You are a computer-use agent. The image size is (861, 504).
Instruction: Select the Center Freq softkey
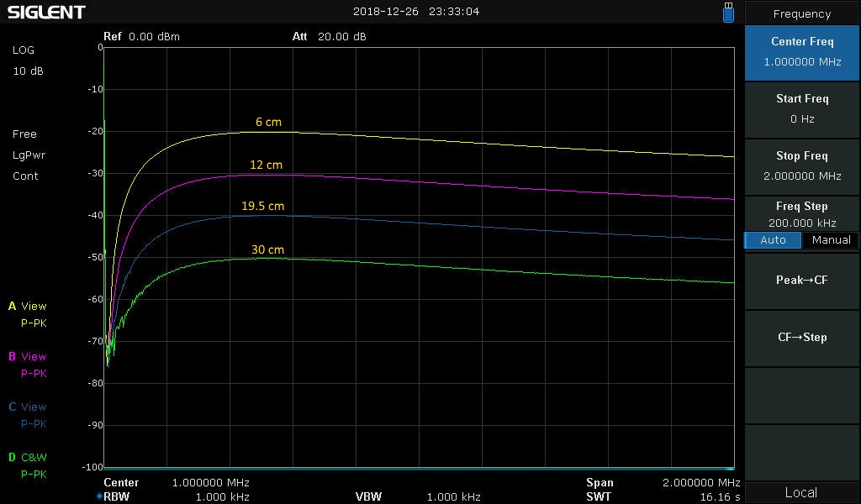tap(802, 51)
